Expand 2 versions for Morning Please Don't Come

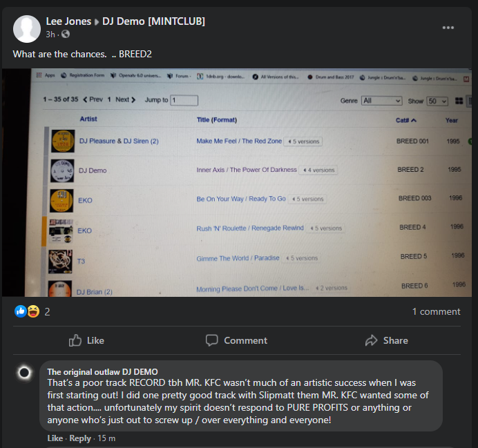[331, 288]
